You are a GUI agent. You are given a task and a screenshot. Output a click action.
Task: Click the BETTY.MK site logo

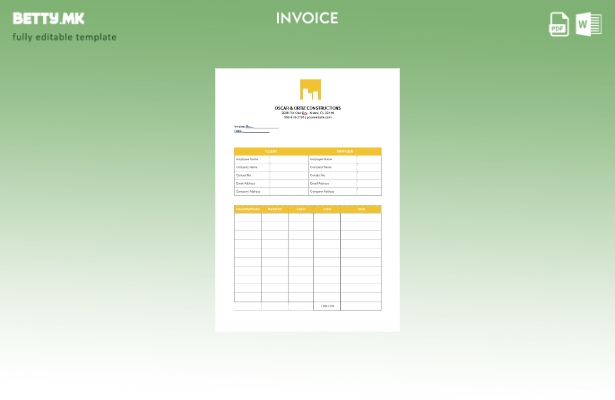click(48, 18)
